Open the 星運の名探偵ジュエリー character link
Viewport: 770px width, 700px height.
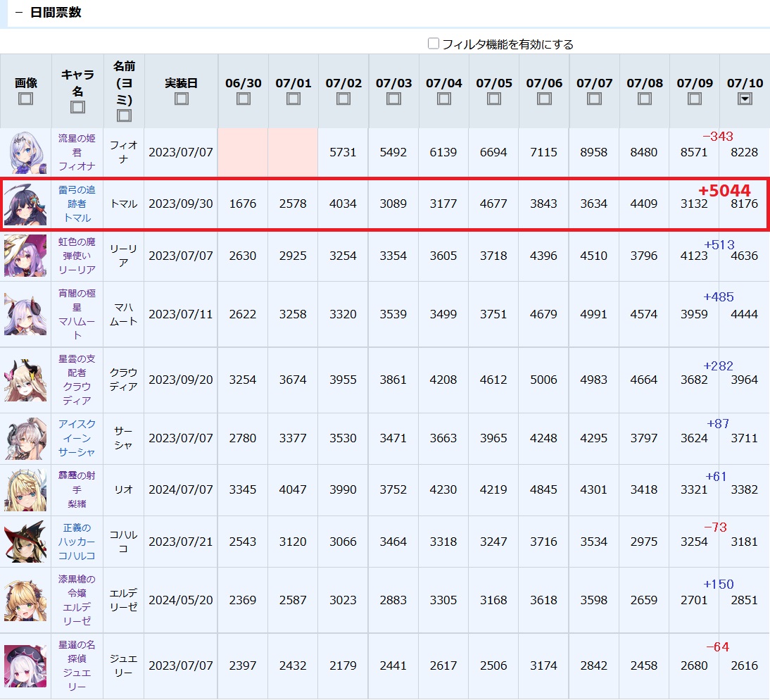[77, 665]
